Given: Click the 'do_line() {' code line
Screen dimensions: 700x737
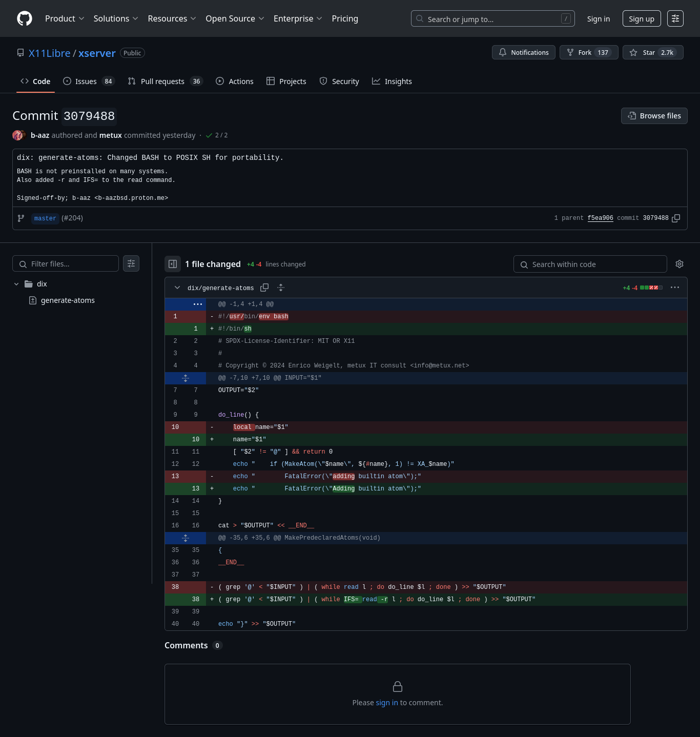Looking at the screenshot, I should click(x=426, y=415).
